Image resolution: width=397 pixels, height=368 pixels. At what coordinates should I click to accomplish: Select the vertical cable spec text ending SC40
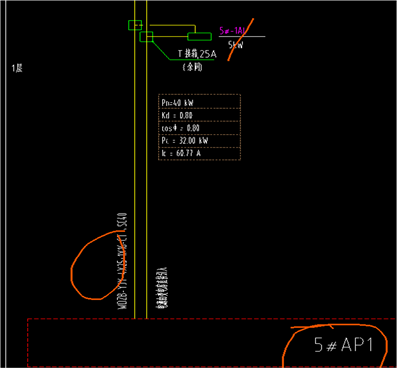[123, 261]
